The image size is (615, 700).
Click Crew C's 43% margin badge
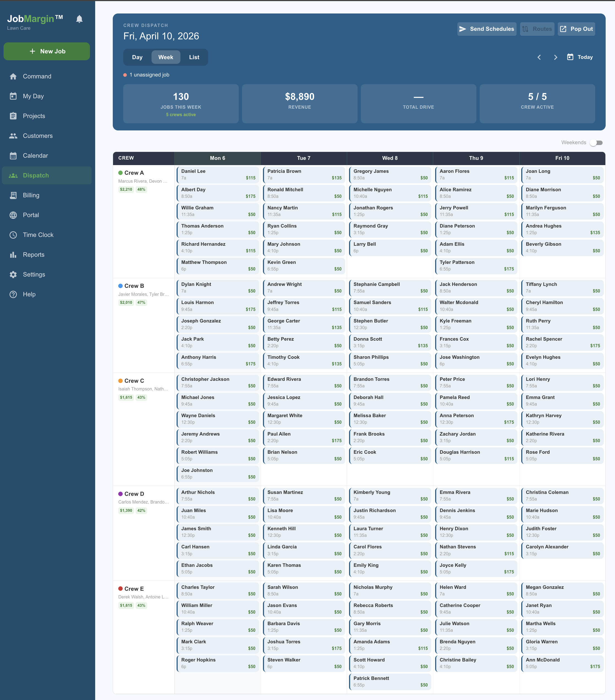(142, 397)
